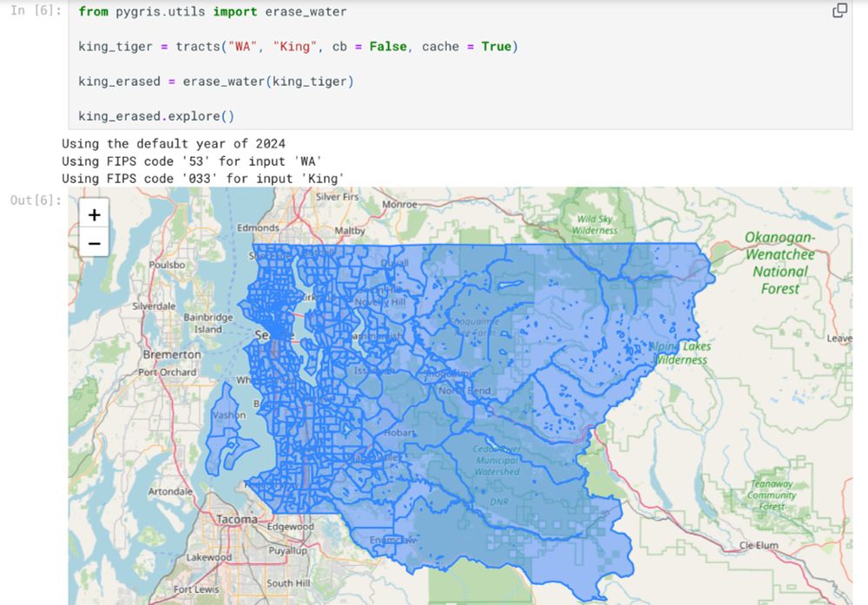Click the Artondale map label
This screenshot has height=605, width=868.
click(170, 491)
